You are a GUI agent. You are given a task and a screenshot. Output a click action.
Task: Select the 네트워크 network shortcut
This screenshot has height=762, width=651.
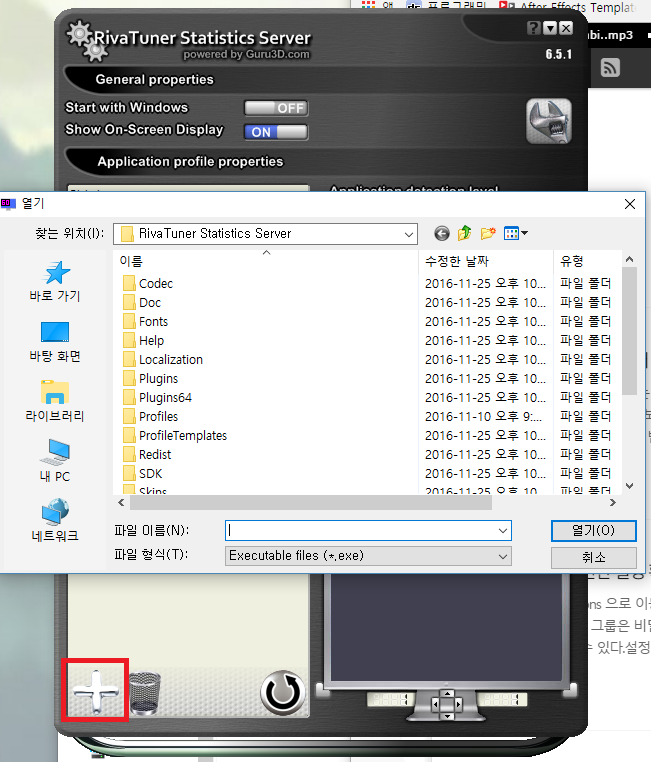tap(55, 520)
